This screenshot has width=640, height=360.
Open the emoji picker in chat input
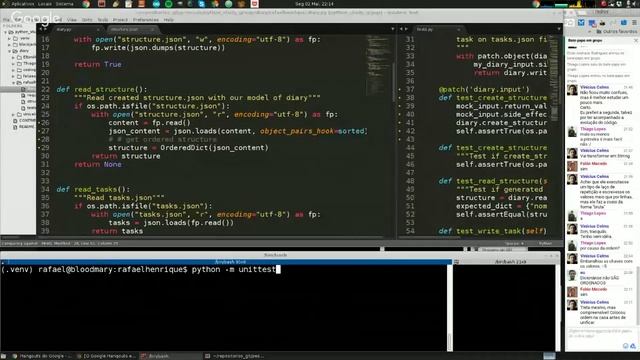tap(625, 346)
